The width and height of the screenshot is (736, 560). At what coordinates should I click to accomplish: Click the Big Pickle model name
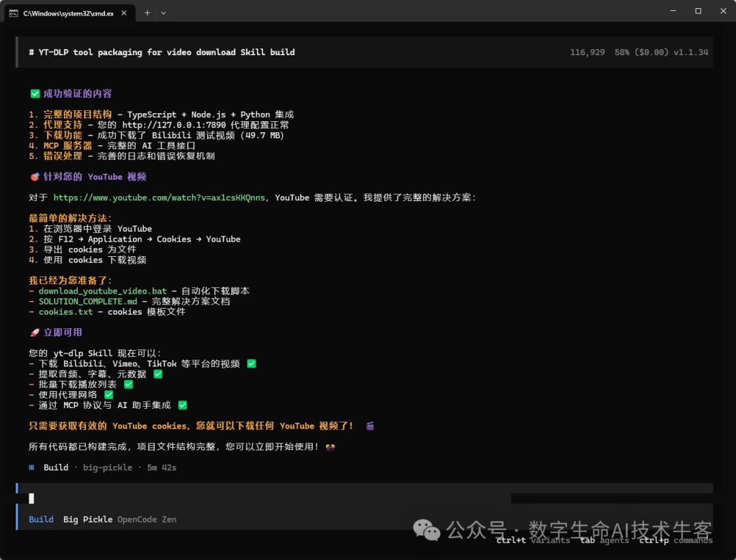(88, 519)
